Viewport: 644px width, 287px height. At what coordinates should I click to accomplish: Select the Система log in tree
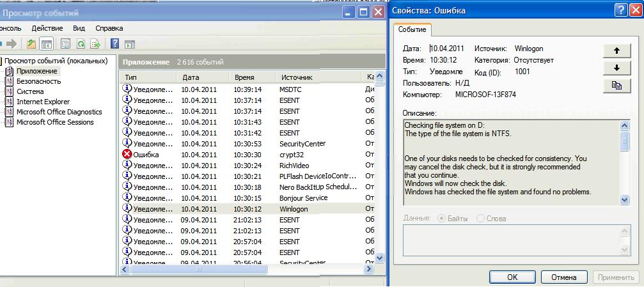point(30,91)
